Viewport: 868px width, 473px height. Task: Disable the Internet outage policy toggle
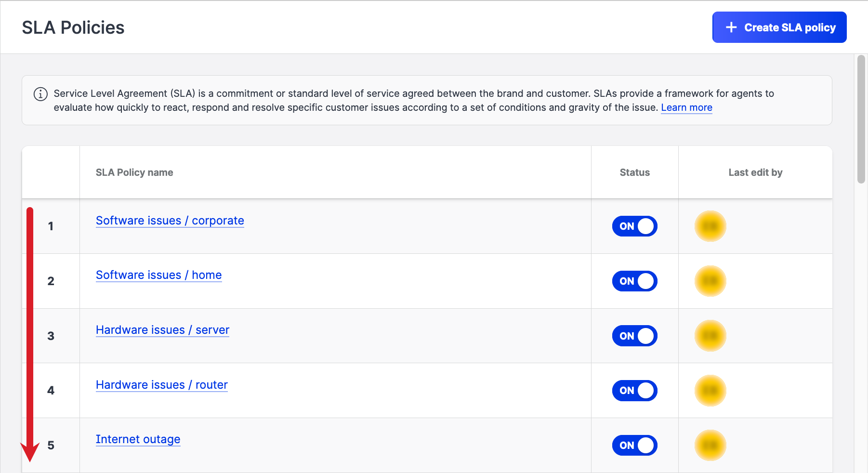pos(634,446)
